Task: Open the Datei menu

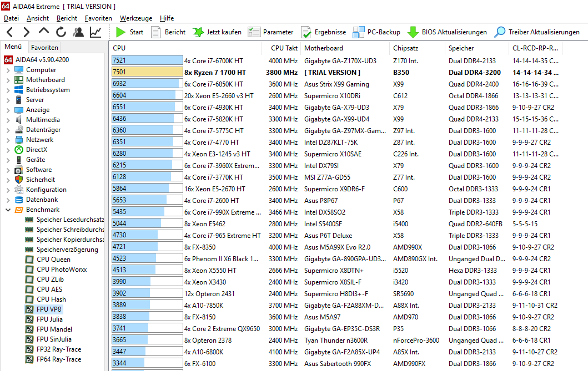Action: click(x=11, y=18)
